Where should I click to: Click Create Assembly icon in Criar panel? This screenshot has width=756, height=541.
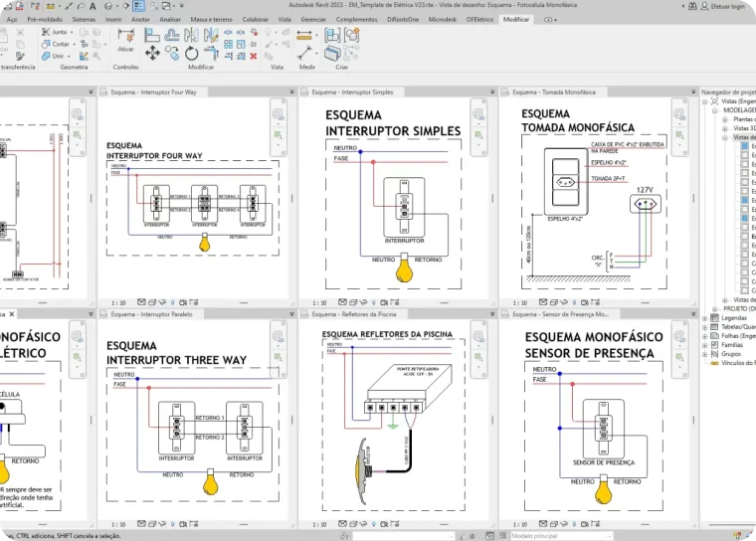click(x=332, y=35)
